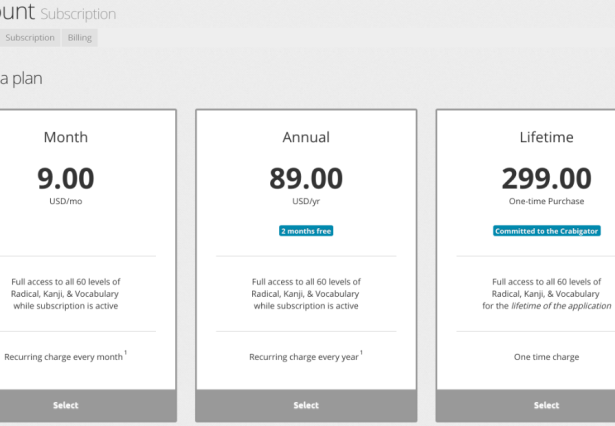Screen dimensions: 615x426
Task: Click the "2 months free" badge
Action: click(x=306, y=231)
